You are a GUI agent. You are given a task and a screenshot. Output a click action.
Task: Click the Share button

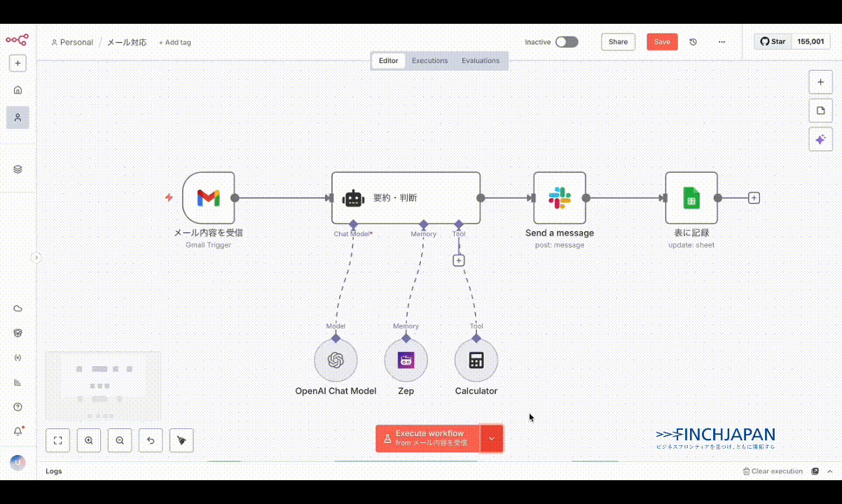click(x=618, y=42)
